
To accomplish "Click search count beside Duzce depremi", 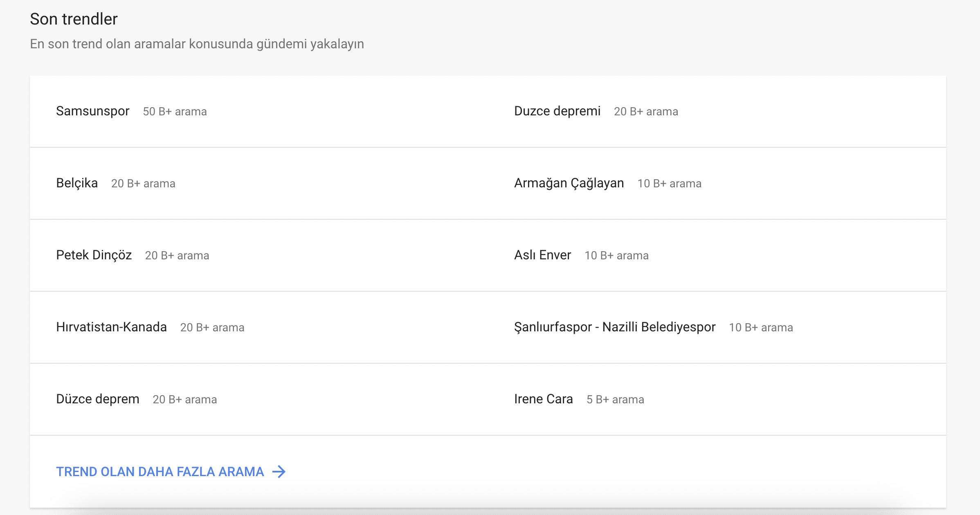I will pos(646,112).
